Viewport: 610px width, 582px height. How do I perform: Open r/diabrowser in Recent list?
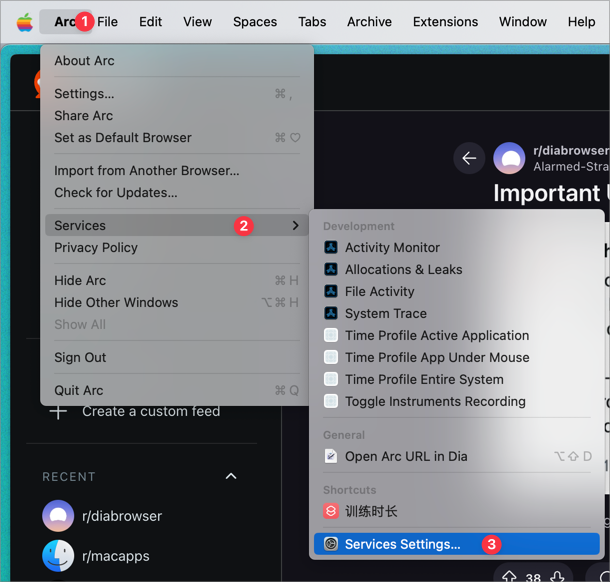pyautogui.click(x=122, y=516)
